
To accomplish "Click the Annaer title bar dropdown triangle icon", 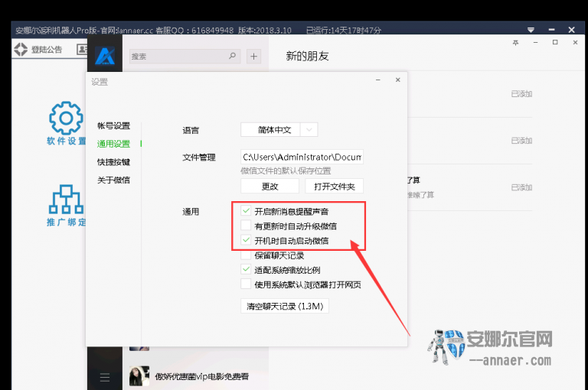I will point(531,30).
